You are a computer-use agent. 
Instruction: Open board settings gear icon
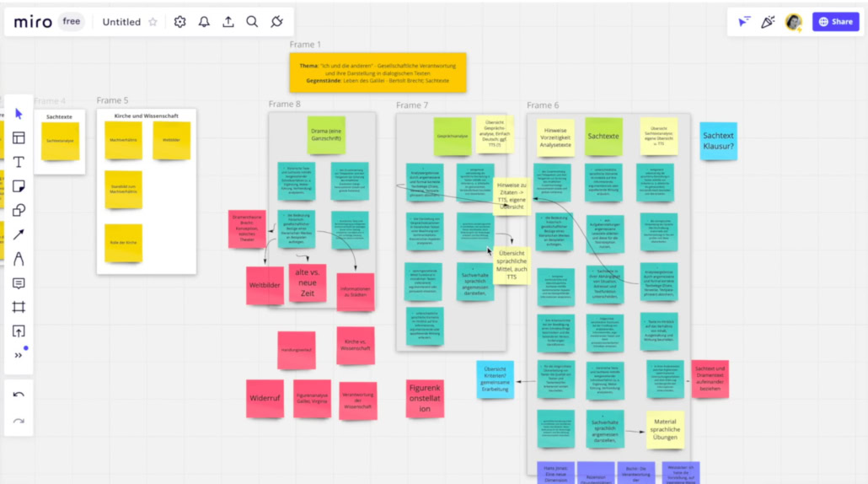(179, 22)
